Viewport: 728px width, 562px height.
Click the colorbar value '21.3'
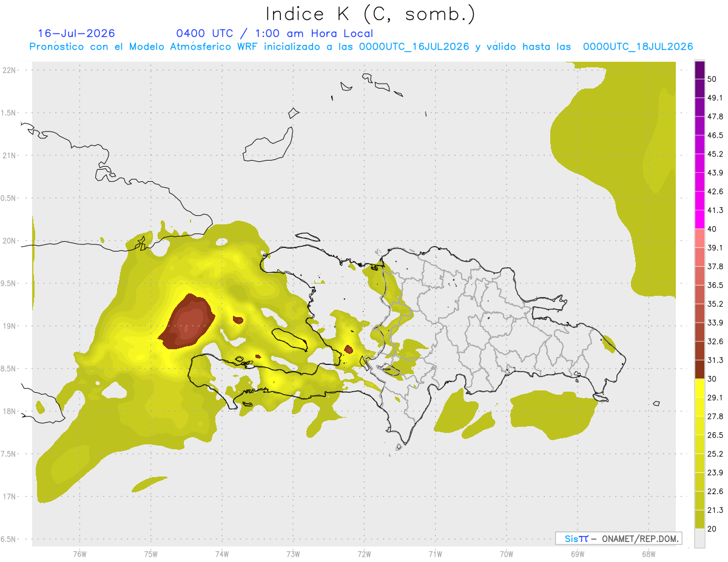pyautogui.click(x=715, y=510)
